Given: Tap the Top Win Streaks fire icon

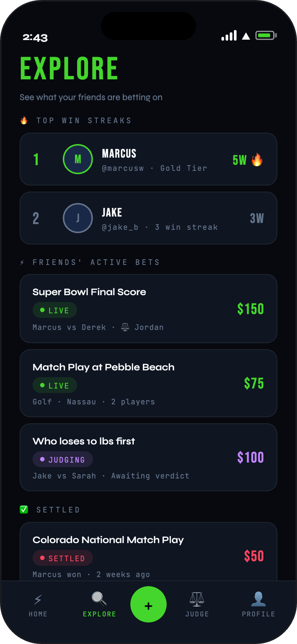Looking at the screenshot, I should click(24, 121).
